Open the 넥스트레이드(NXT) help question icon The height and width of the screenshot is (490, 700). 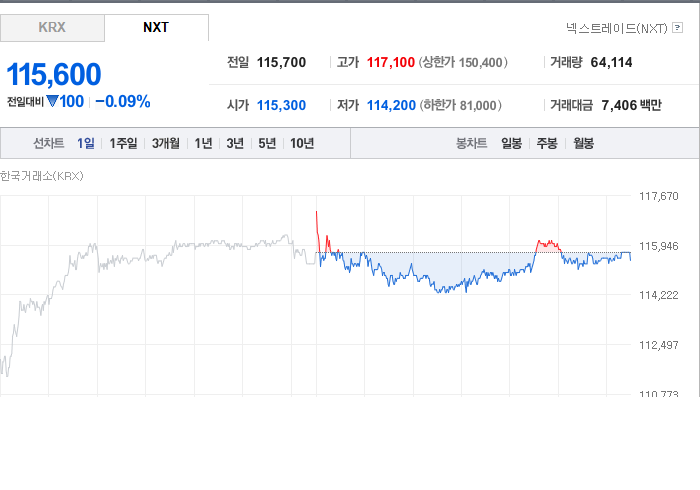pos(677,28)
